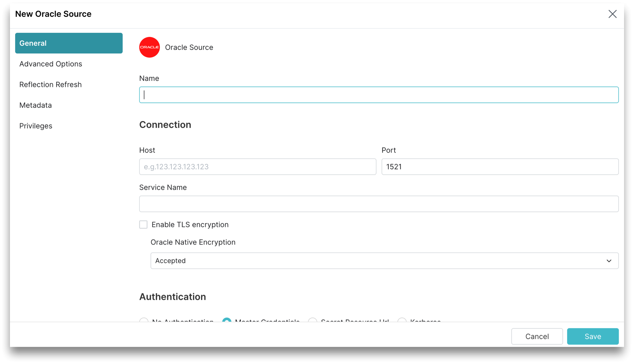This screenshot has width=634, height=364.
Task: Open the Reflection Refresh section
Action: coord(50,85)
